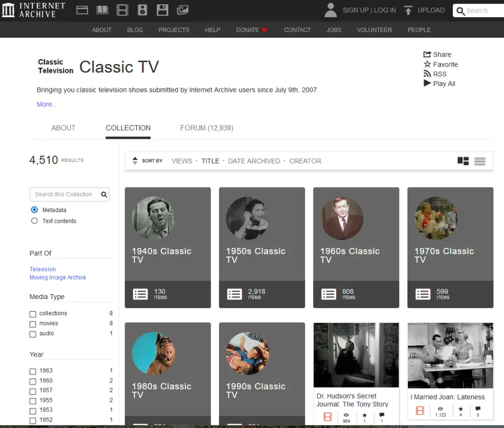
Task: Open the Moving Image Archive link
Action: click(58, 277)
